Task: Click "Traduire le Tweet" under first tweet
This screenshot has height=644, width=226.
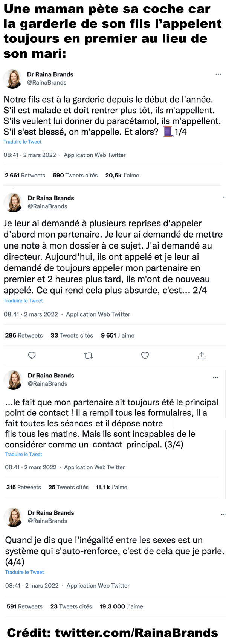Action: click(23, 142)
